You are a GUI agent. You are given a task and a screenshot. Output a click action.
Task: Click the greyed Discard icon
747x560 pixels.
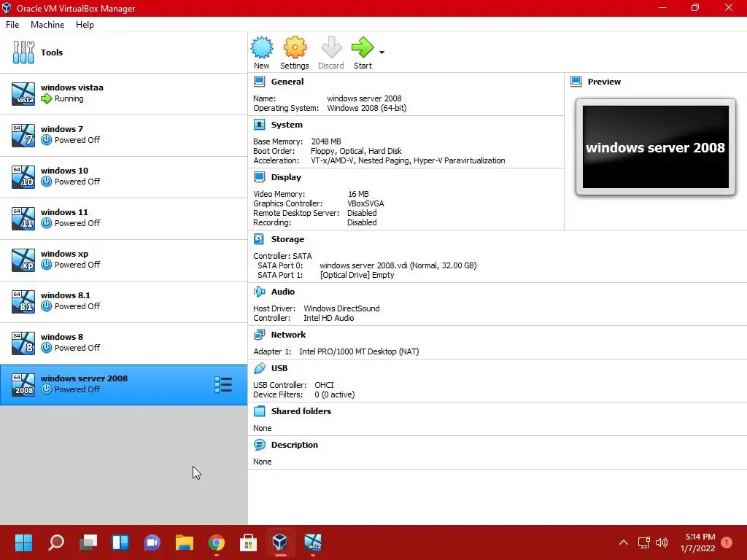(331, 47)
